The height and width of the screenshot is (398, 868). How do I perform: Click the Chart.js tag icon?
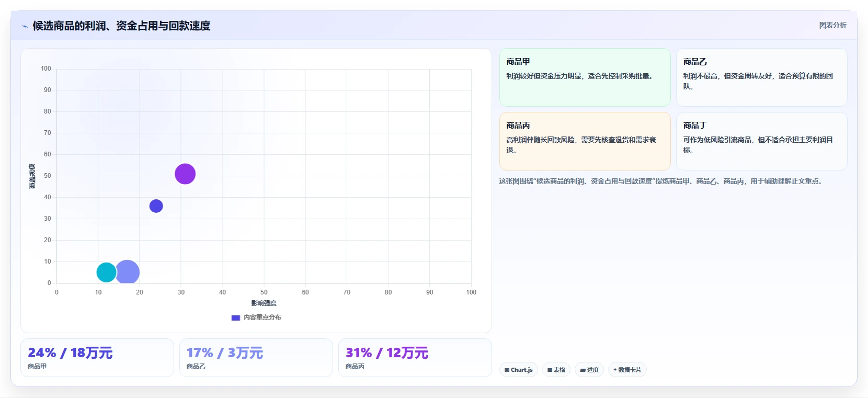click(507, 370)
